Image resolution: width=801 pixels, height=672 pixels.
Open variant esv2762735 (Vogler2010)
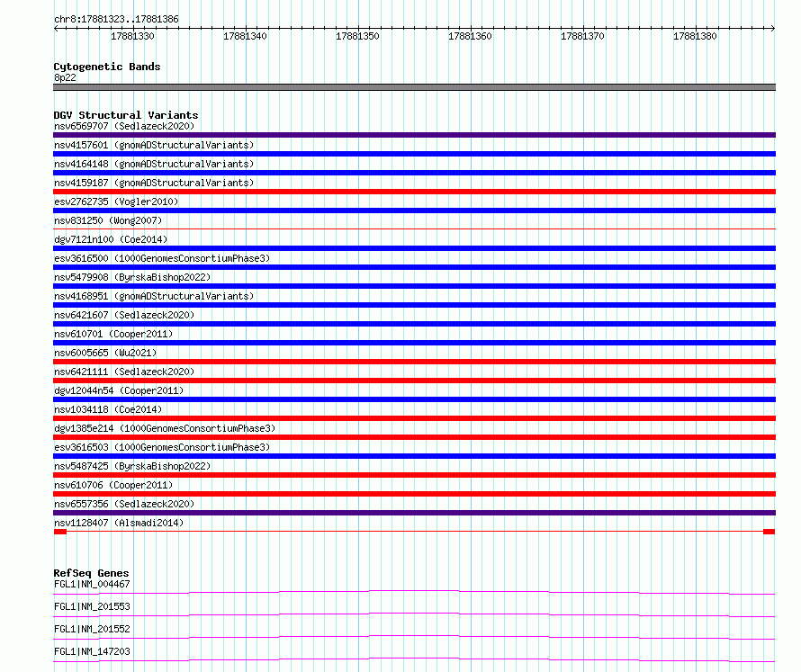point(116,202)
